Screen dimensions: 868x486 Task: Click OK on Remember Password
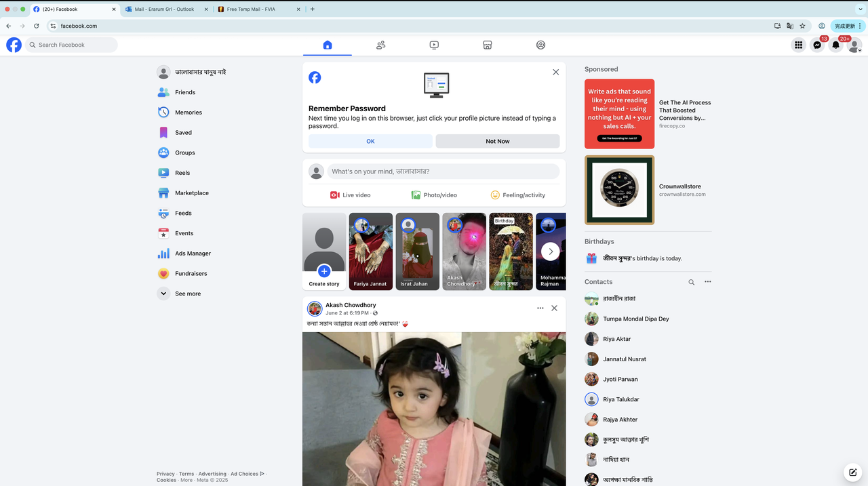[x=370, y=141]
